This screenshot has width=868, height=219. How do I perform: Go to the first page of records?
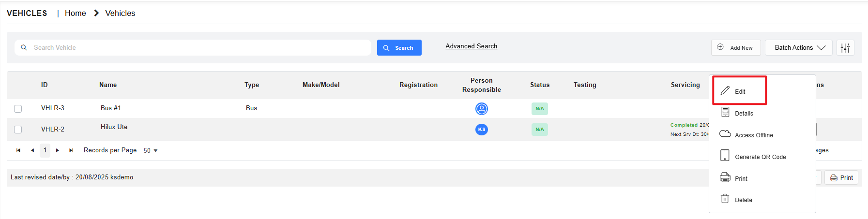tap(18, 150)
